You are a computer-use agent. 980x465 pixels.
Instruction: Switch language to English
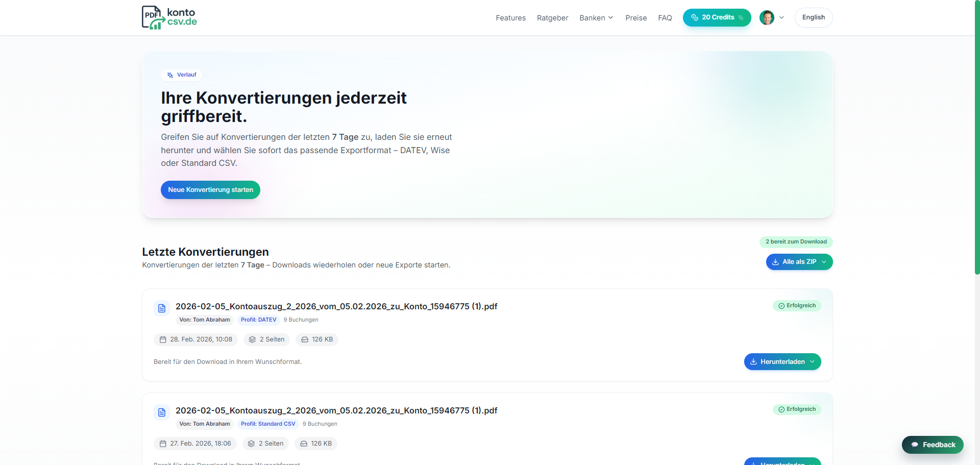tap(813, 17)
